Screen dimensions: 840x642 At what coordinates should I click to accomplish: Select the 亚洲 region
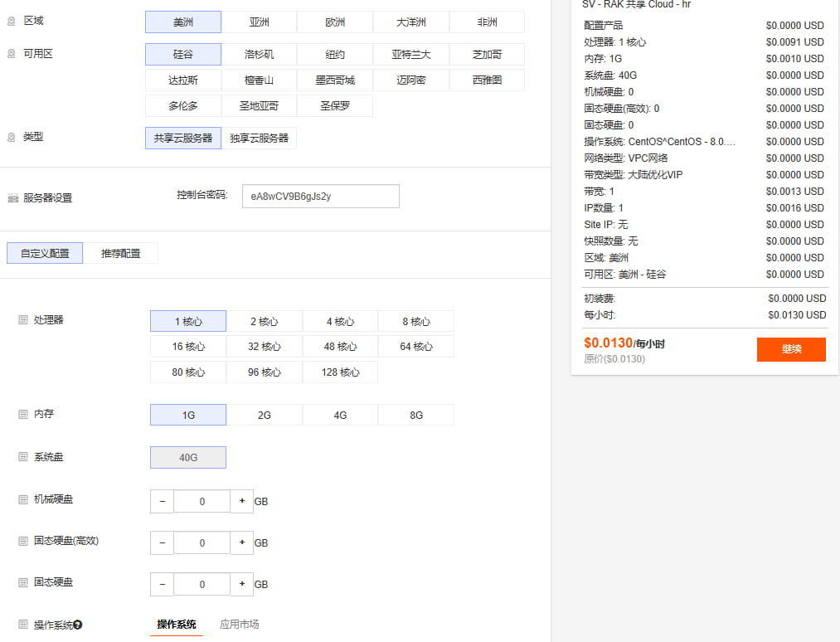click(259, 21)
